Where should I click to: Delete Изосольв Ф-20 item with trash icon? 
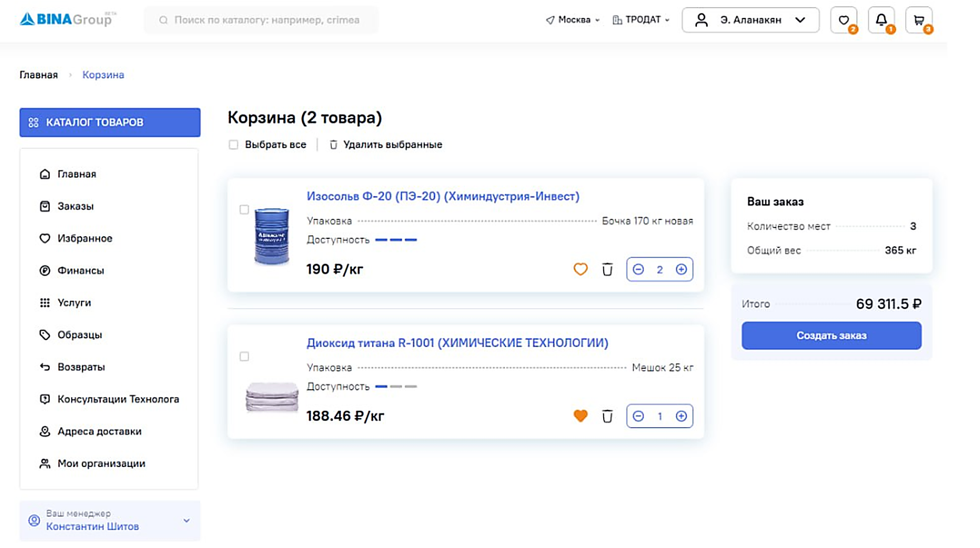pyautogui.click(x=607, y=269)
